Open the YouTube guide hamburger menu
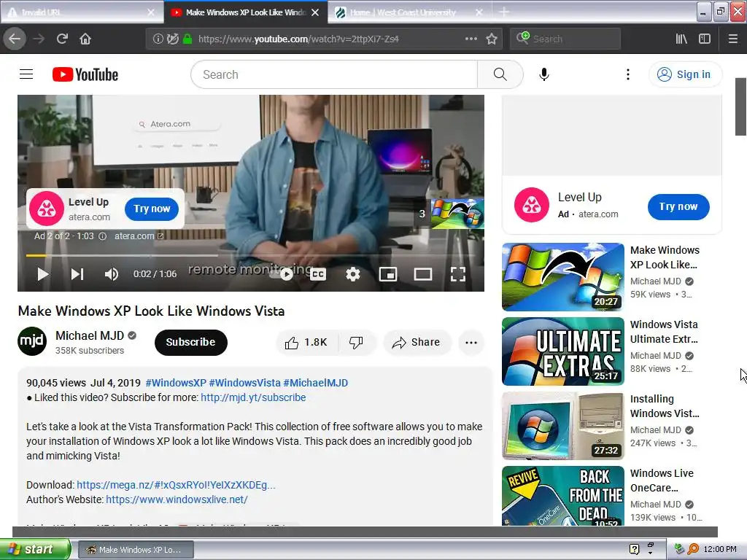Viewport: 747px width, 560px height. tap(26, 74)
